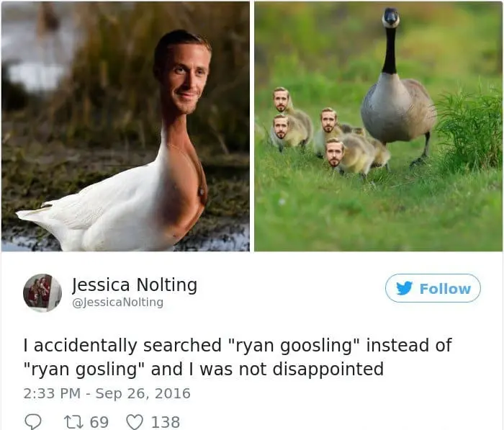504x430 pixels.
Task: Retweet using the arrows icon
Action: tap(73, 421)
